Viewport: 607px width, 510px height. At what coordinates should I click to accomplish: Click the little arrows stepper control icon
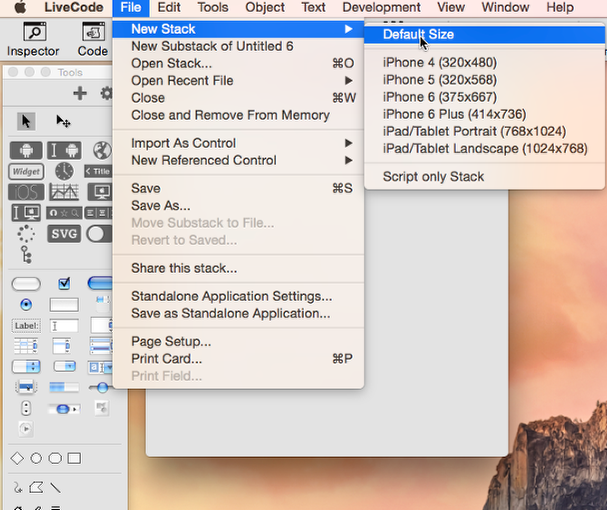(26, 408)
